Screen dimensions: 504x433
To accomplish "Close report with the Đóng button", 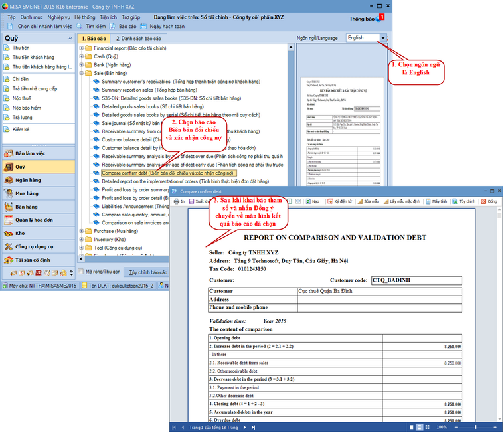I will point(489,201).
